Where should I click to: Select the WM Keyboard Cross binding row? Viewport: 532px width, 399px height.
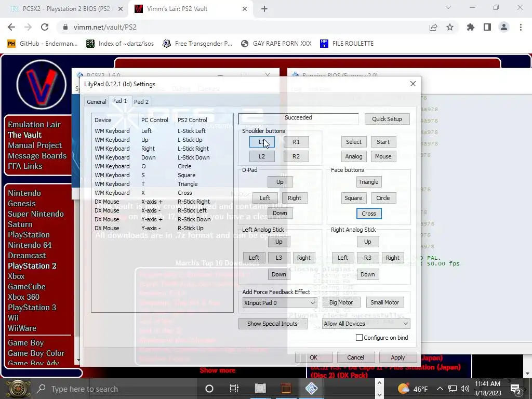[162, 193]
